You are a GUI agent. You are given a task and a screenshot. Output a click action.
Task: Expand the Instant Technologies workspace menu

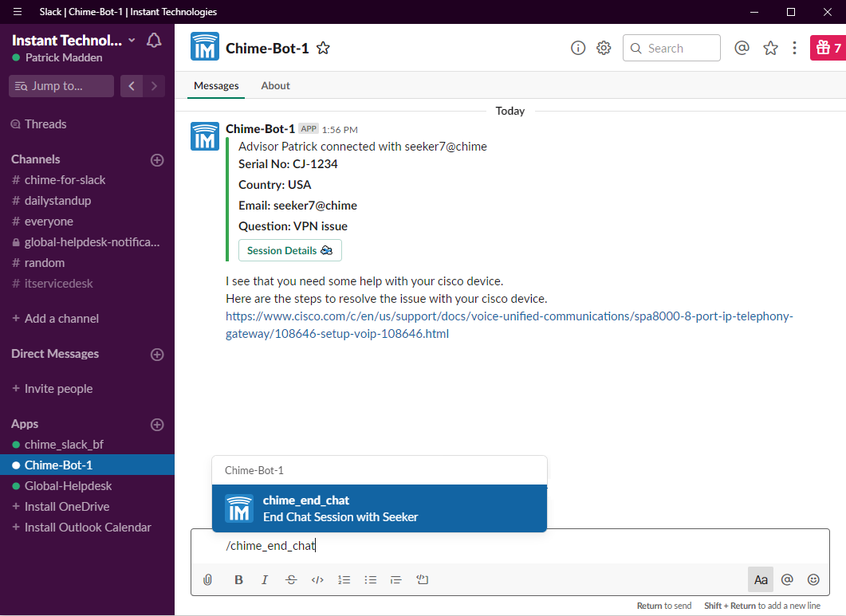(73, 41)
